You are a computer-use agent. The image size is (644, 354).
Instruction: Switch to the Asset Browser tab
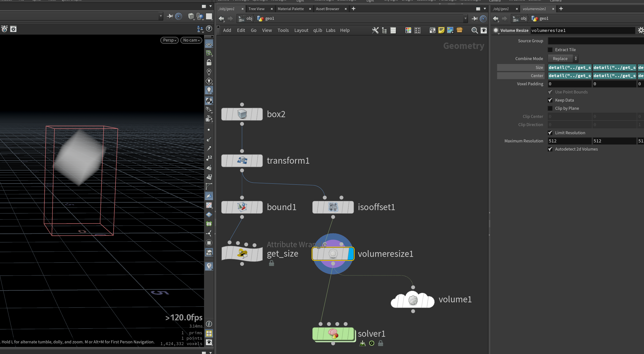coord(327,9)
